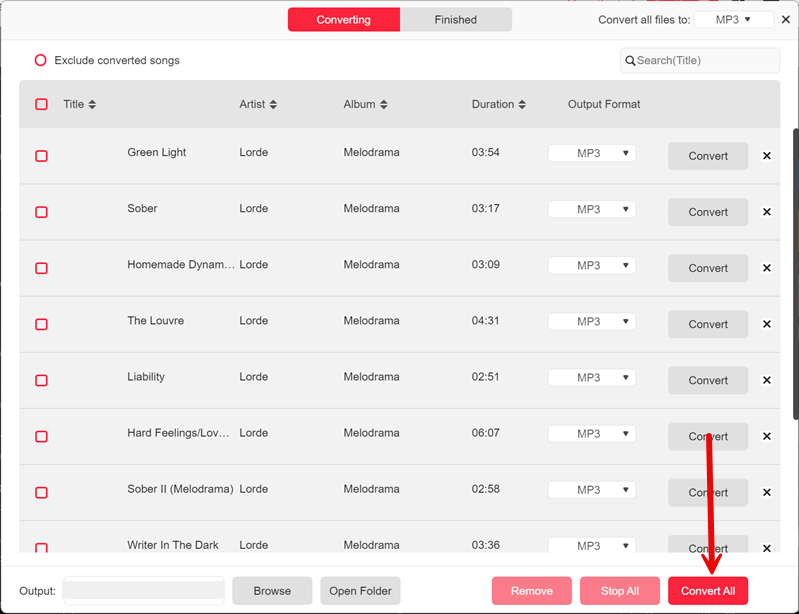Sort songs by Title column arrows
The width and height of the screenshot is (799, 614).
(92, 105)
